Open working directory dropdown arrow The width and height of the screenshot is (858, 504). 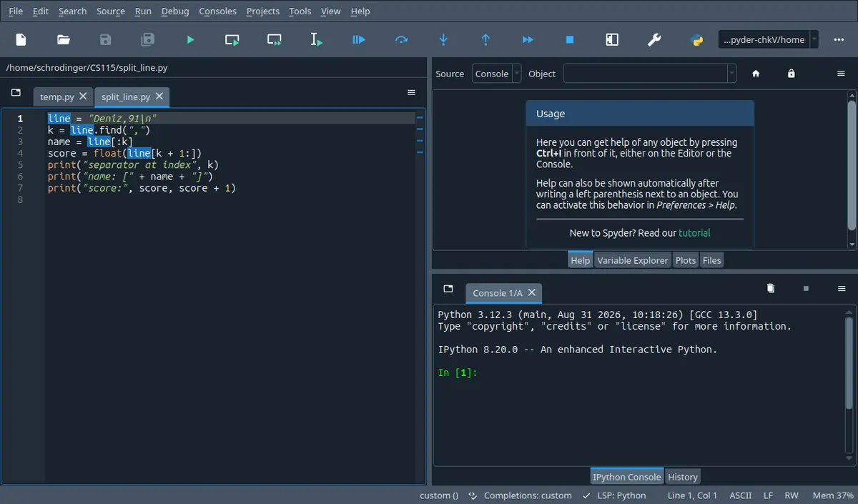814,40
